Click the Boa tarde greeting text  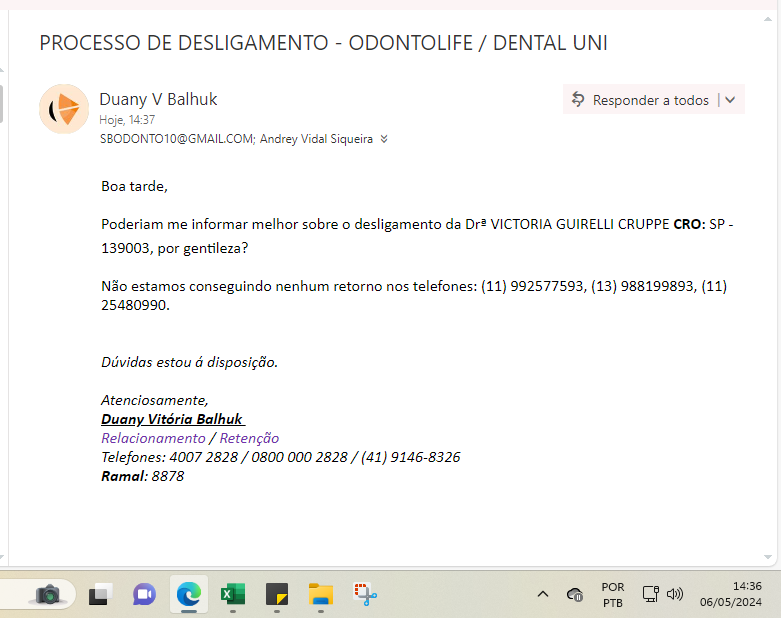[x=134, y=186]
